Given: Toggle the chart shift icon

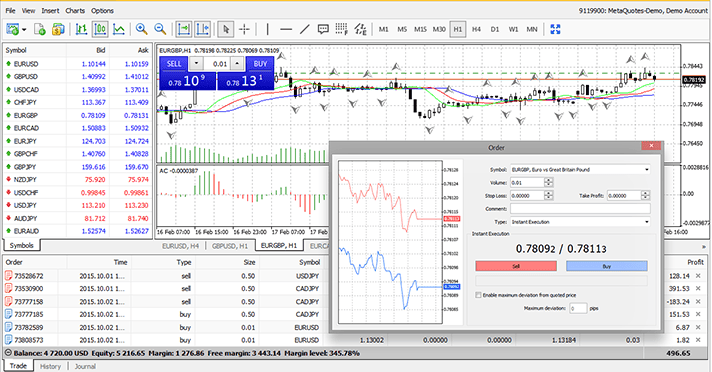Looking at the screenshot, I should (203, 30).
